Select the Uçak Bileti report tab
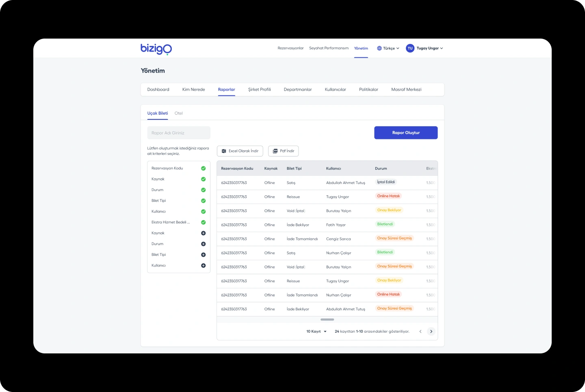 [x=158, y=113]
